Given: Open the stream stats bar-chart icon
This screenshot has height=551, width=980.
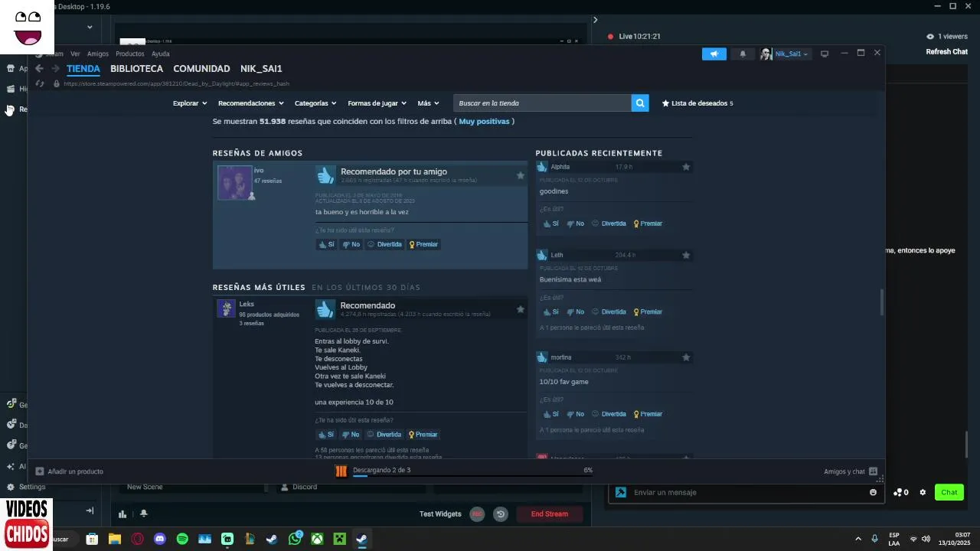Looking at the screenshot, I should (122, 514).
